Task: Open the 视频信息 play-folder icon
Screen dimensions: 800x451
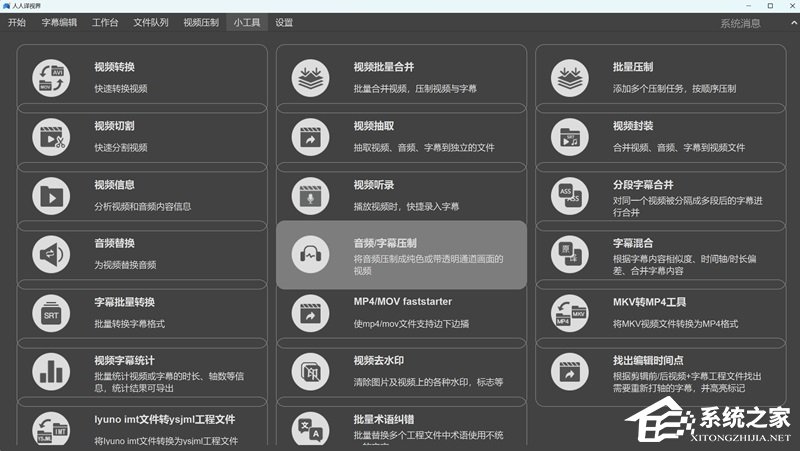Action: [51, 196]
